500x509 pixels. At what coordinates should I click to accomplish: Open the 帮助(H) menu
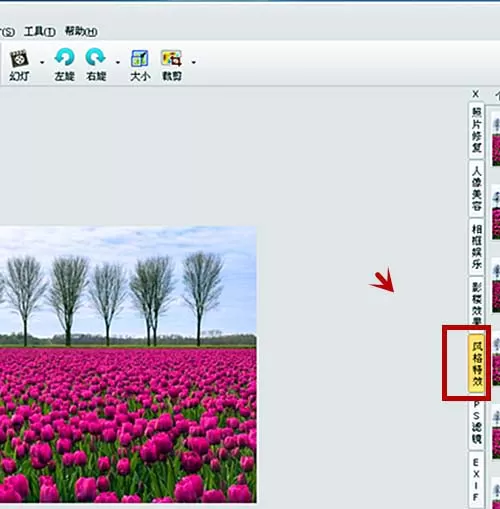click(x=81, y=32)
